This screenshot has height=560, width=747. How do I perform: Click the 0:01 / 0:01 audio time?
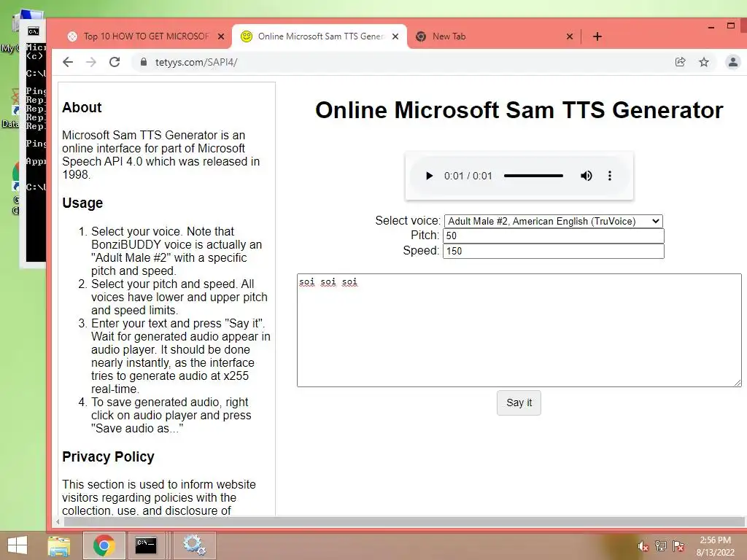coord(468,176)
